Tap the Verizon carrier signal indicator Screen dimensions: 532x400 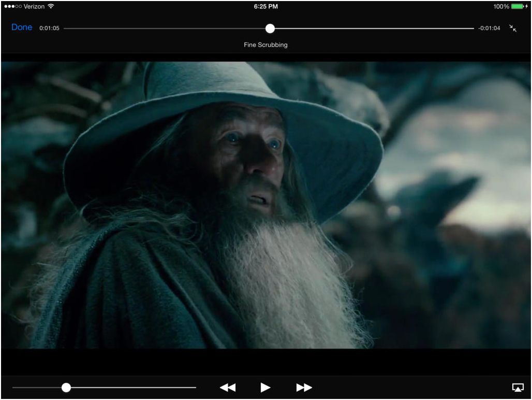[24, 7]
